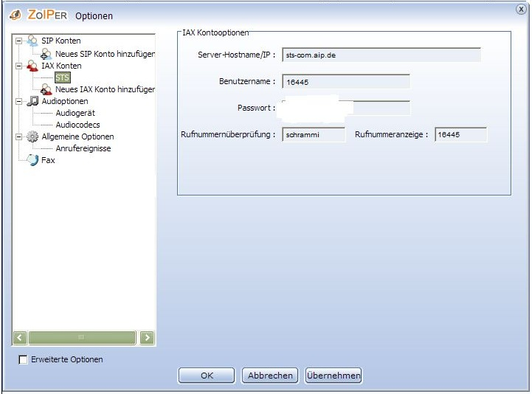Select the STS account tree item
The height and width of the screenshot is (394, 532).
tap(63, 77)
